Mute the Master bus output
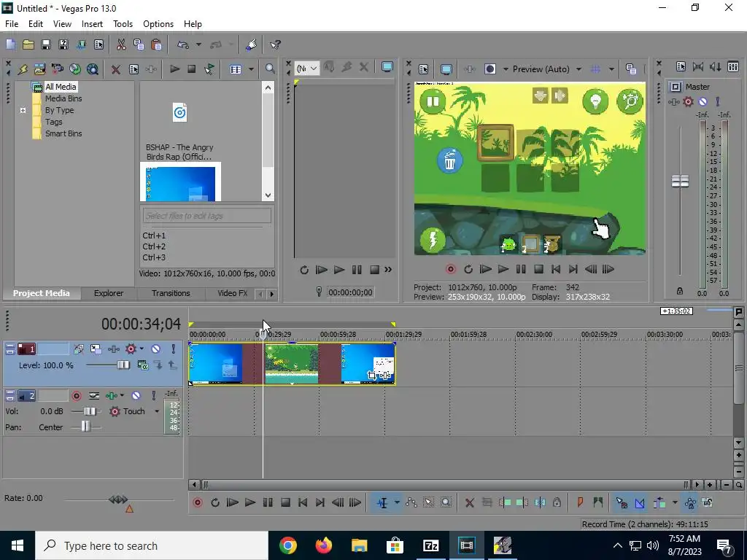This screenshot has height=560, width=747. click(703, 101)
